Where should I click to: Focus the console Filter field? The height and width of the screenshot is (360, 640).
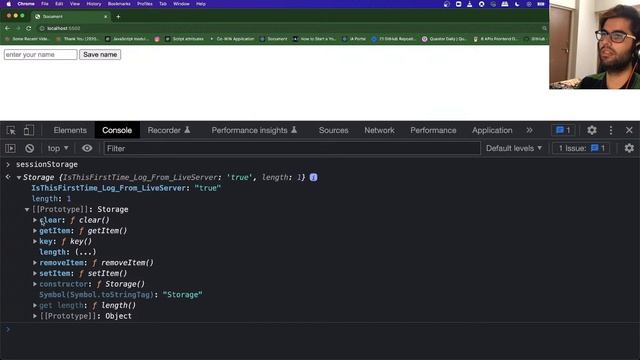292,149
